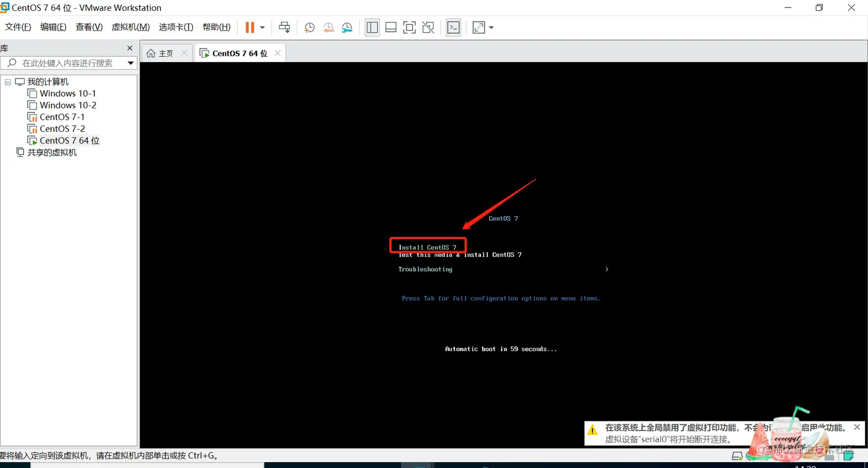Select Windows 10-1 virtual machine
The image size is (868, 468).
(68, 93)
